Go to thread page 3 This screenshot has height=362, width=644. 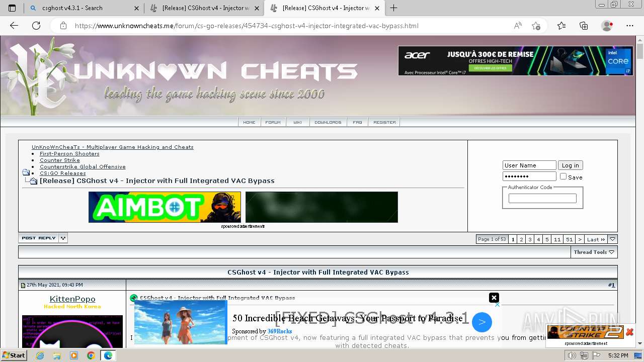click(530, 239)
